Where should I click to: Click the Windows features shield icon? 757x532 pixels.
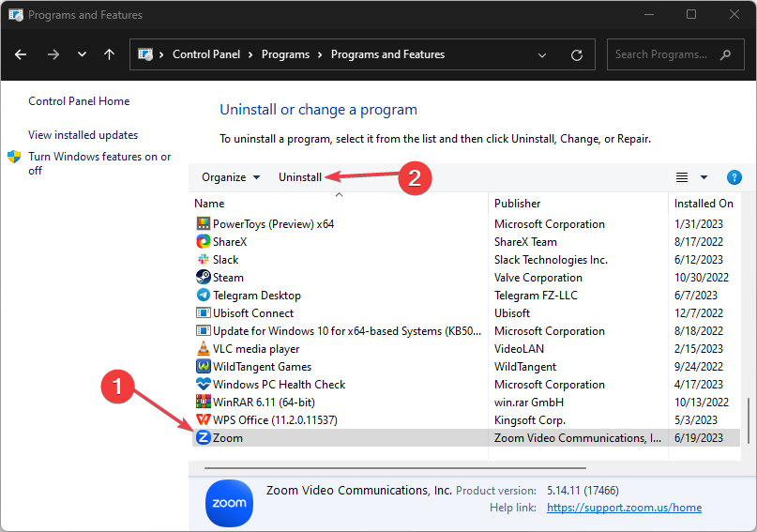tap(14, 157)
